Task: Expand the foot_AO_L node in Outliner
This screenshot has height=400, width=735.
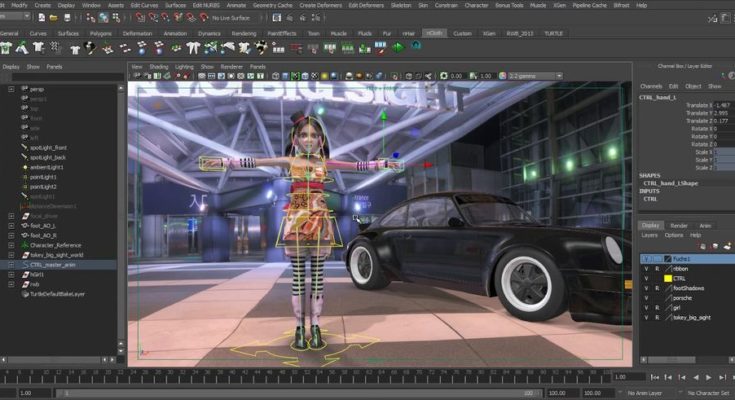Action: coord(11,226)
